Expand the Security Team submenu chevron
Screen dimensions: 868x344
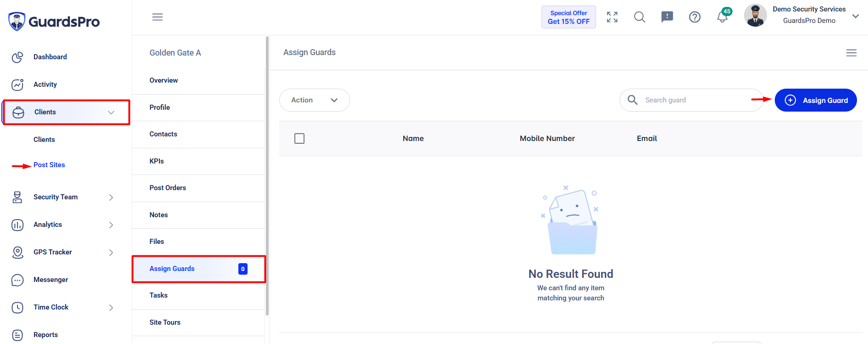[111, 197]
